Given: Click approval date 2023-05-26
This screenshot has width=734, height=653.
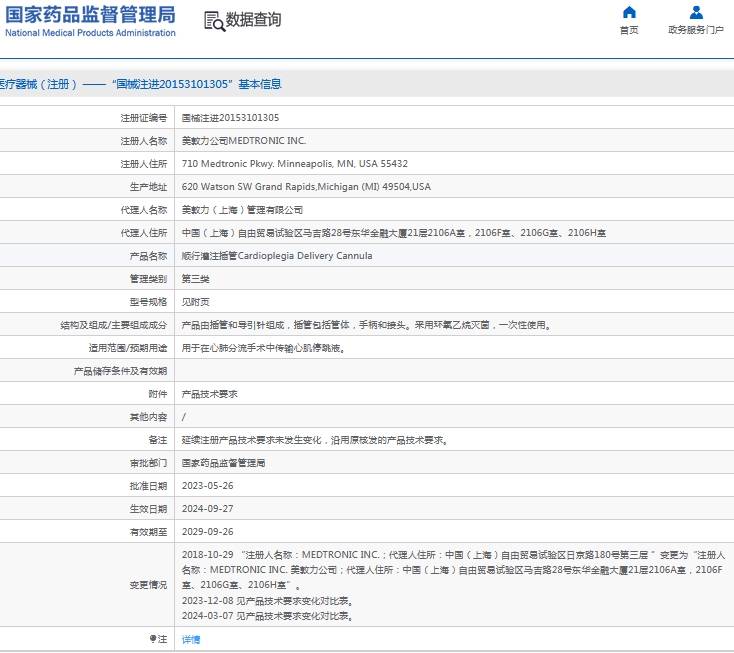Looking at the screenshot, I should pos(207,486).
